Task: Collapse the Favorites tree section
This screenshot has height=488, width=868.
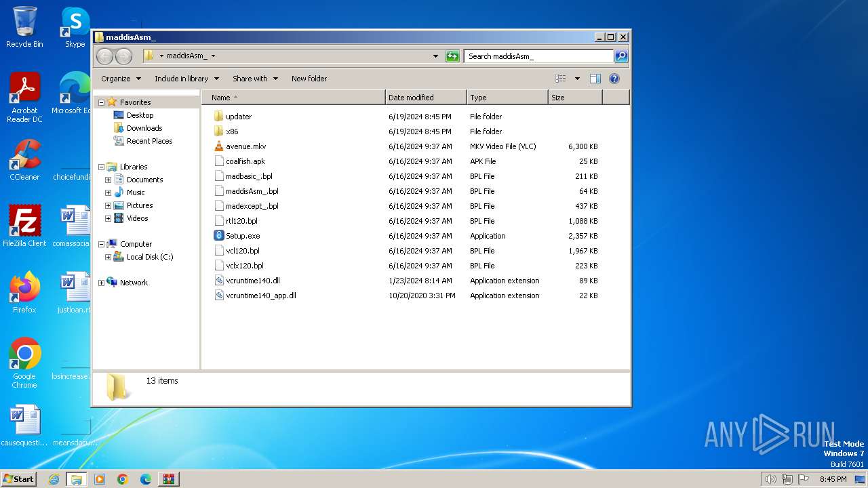Action: point(101,102)
